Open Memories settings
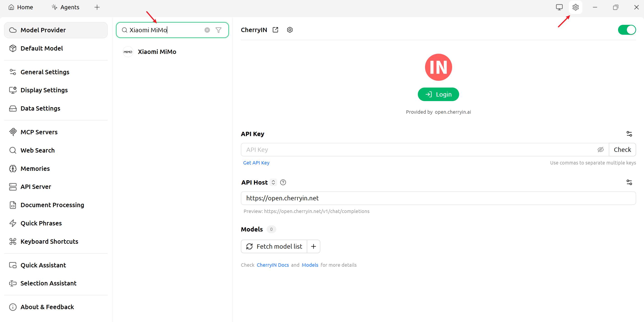 click(x=56, y=169)
